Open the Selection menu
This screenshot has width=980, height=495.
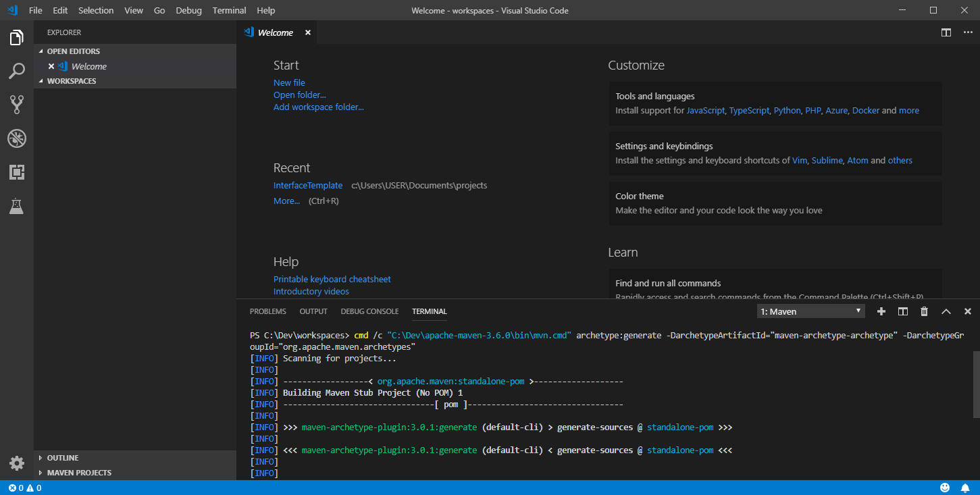click(x=96, y=10)
